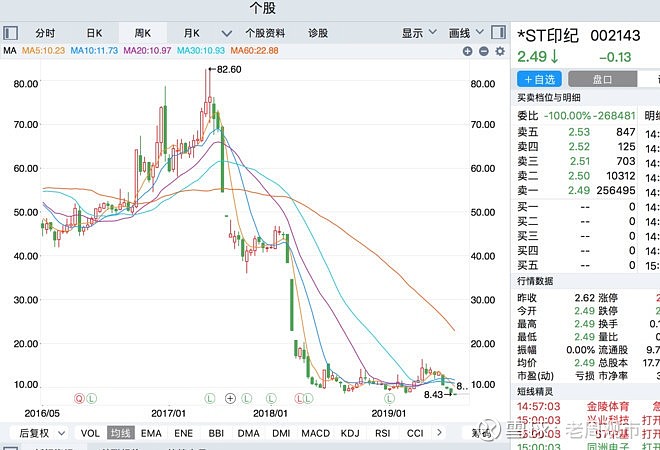This screenshot has height=450, width=660.
Task: Select the EMA indicator
Action: tap(151, 433)
